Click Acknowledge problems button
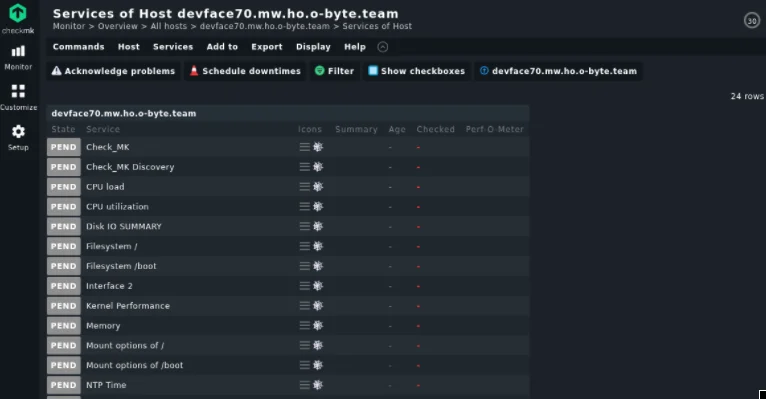 tap(113, 71)
